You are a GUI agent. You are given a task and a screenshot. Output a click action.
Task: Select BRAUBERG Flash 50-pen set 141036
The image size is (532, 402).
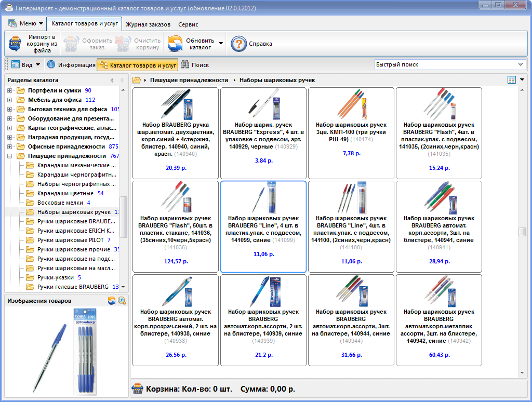pos(176,226)
